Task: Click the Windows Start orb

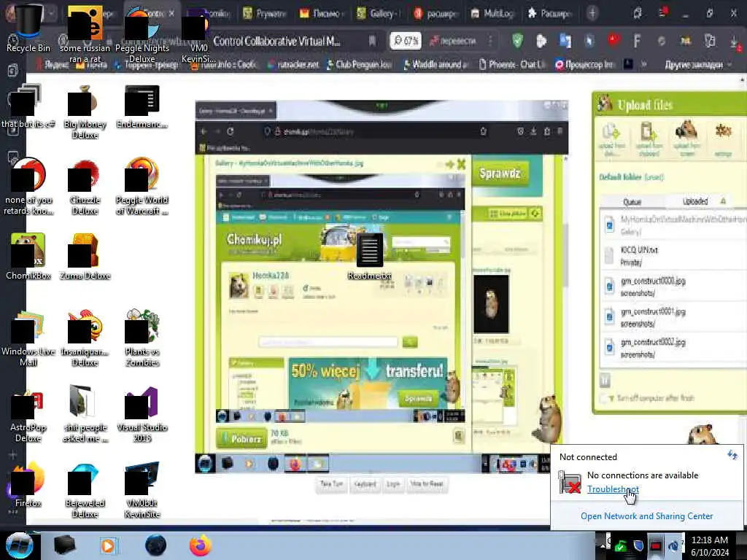Action: tap(19, 545)
